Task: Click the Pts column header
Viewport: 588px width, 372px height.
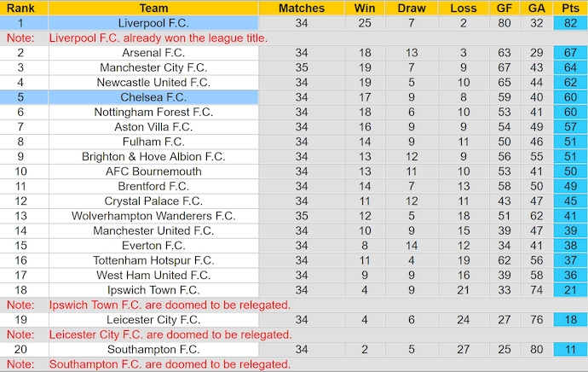Action: (570, 8)
